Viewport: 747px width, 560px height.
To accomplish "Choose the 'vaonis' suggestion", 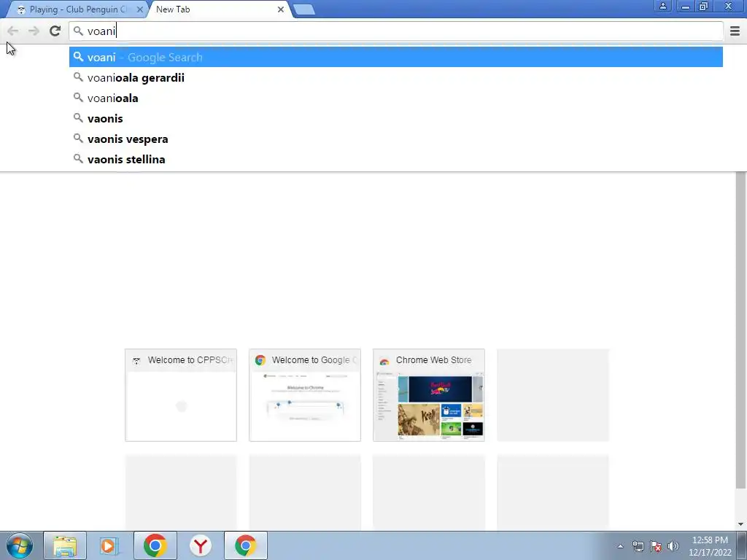I will (396, 119).
